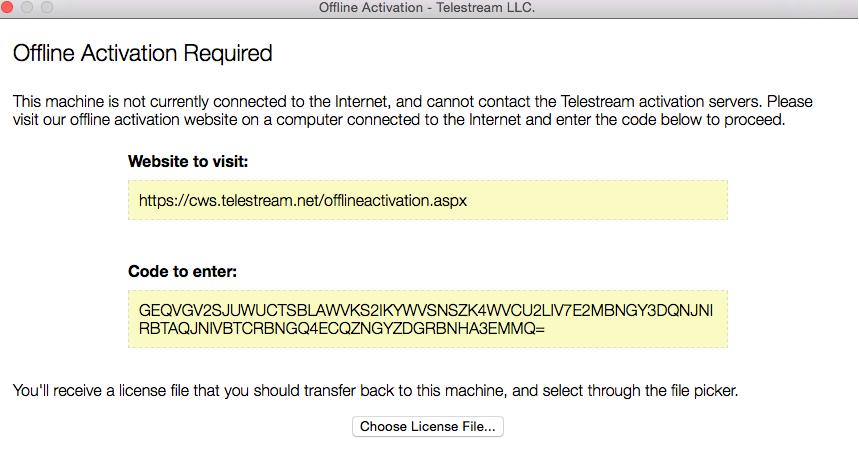Click the gray zoom window button
This screenshot has height=463, width=859.
tap(46, 7)
